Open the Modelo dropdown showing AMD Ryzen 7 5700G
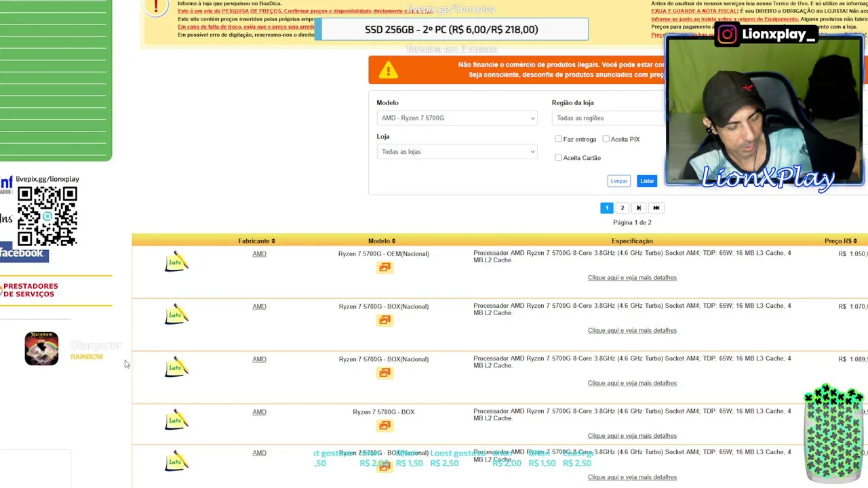The height and width of the screenshot is (488, 868). [456, 118]
